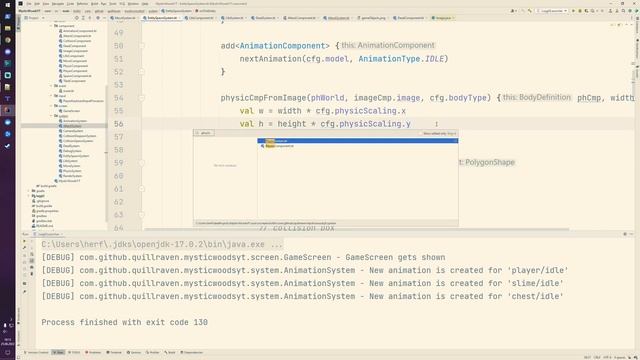Click the print icon in Run console
The height and width of the screenshot is (360, 640).
pos(32,267)
